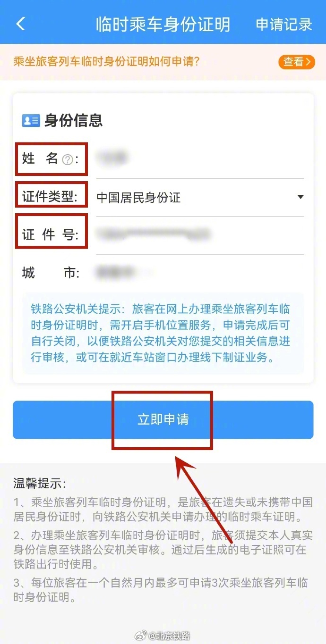Click the 证件类型 label
This screenshot has width=326, height=644.
[x=50, y=196]
